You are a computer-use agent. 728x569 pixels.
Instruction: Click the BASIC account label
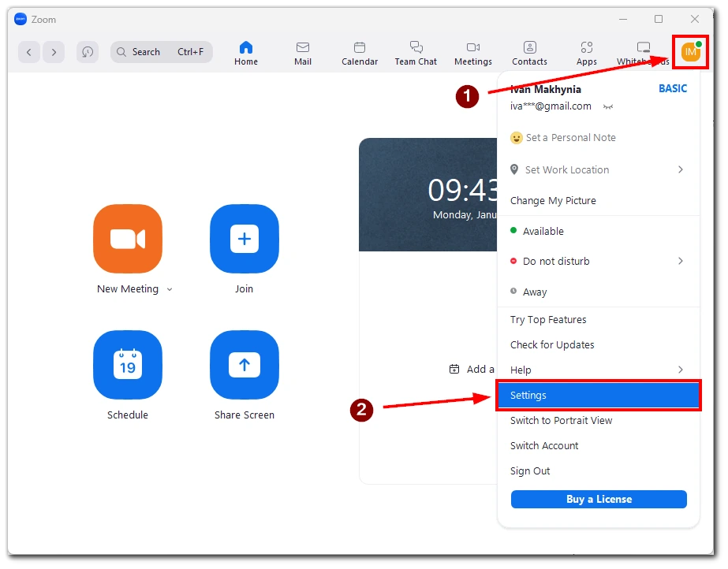coord(673,88)
